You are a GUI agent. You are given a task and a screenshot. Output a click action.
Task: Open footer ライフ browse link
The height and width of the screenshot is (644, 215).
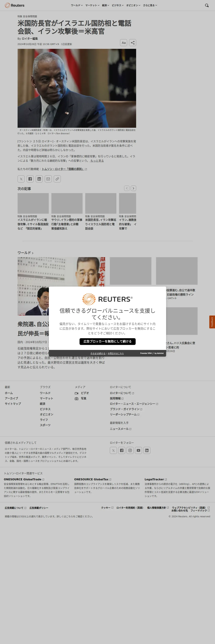tap(44, 420)
